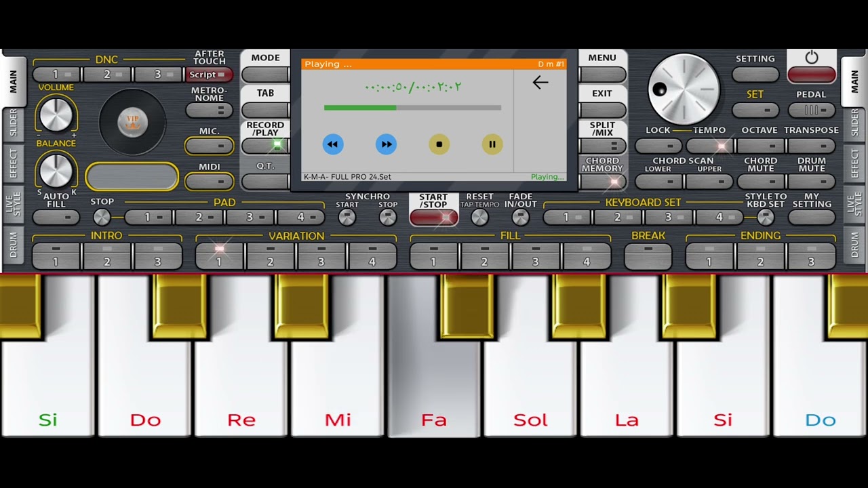868x488 pixels.
Task: Click the VIP record disc
Action: click(x=132, y=122)
